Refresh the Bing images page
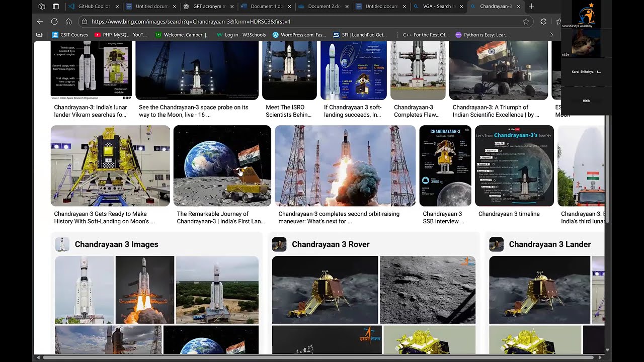Viewport: 644px width, 362px height. point(54,22)
